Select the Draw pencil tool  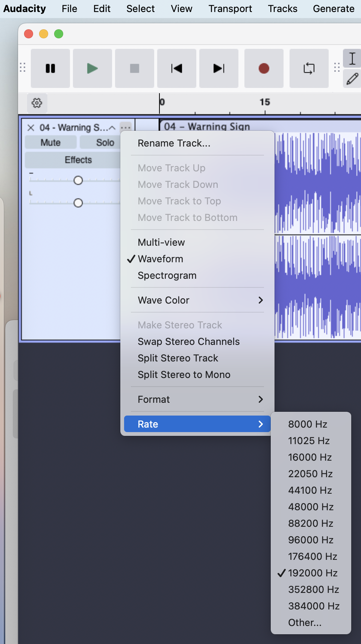352,79
